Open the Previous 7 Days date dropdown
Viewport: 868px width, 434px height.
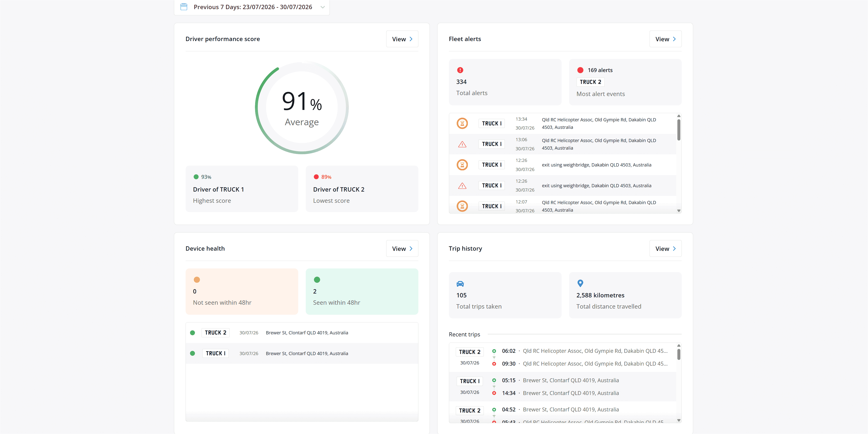point(252,7)
